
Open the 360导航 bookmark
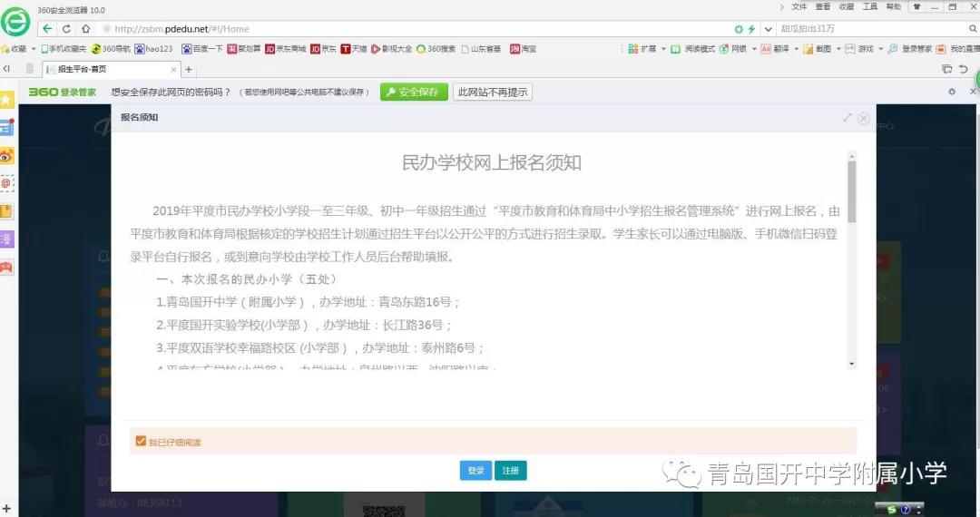111,49
